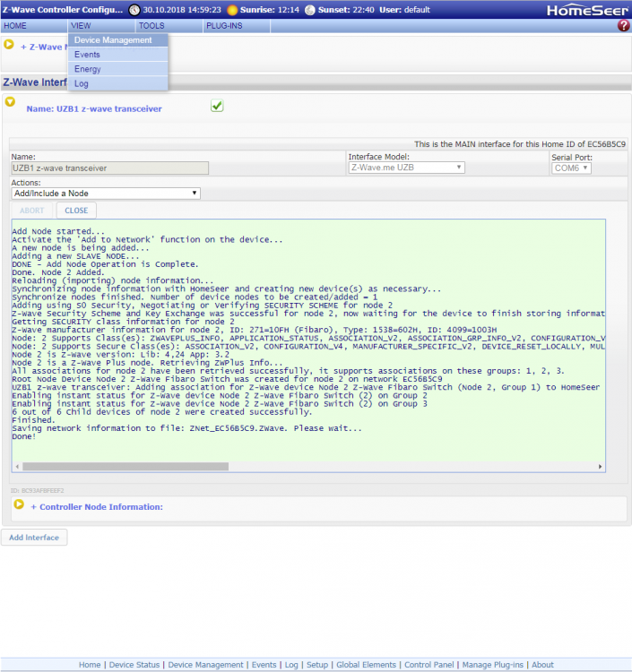This screenshot has height=672, width=632.
Task: Choose Device Management in the View dropdown menu
Action: pos(113,40)
